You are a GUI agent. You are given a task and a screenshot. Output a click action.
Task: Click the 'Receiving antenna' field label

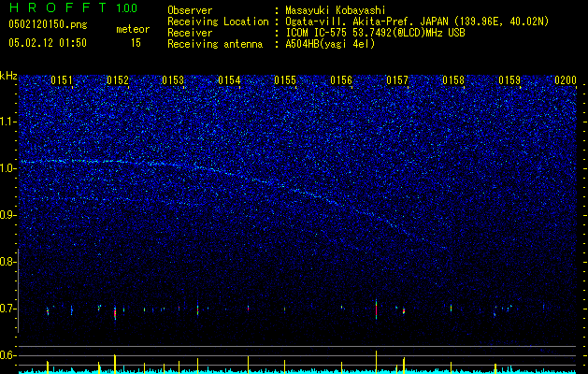click(x=215, y=44)
